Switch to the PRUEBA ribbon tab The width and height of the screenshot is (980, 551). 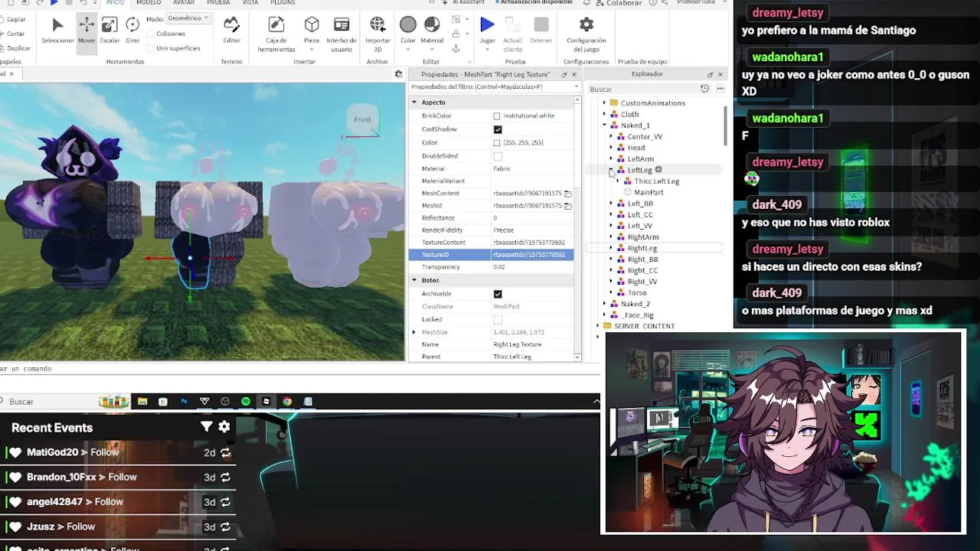[218, 3]
